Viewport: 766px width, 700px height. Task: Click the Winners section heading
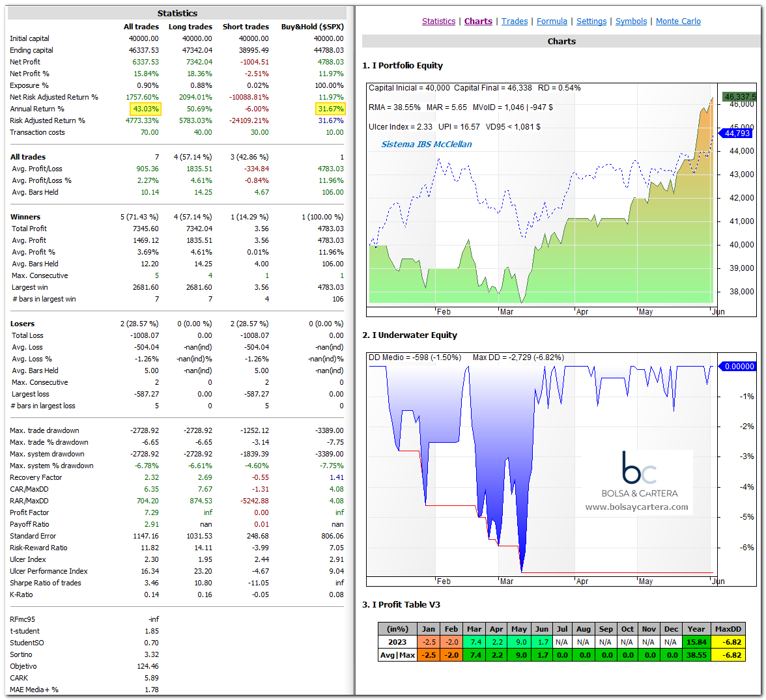tap(25, 217)
